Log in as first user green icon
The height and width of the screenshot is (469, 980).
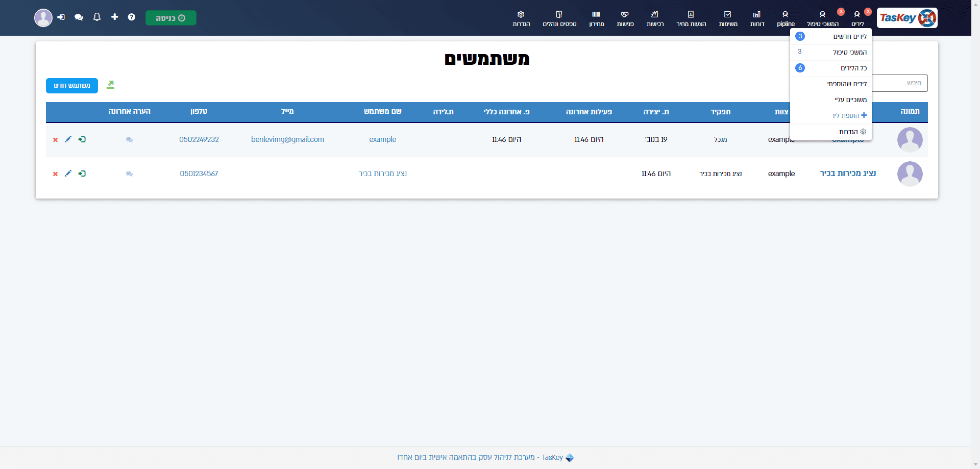point(82,139)
